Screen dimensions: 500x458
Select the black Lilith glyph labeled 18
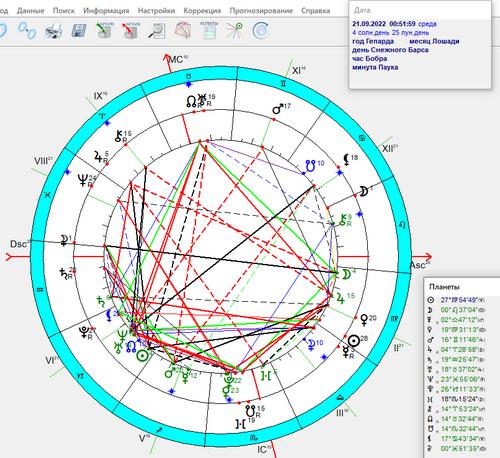[347, 160]
